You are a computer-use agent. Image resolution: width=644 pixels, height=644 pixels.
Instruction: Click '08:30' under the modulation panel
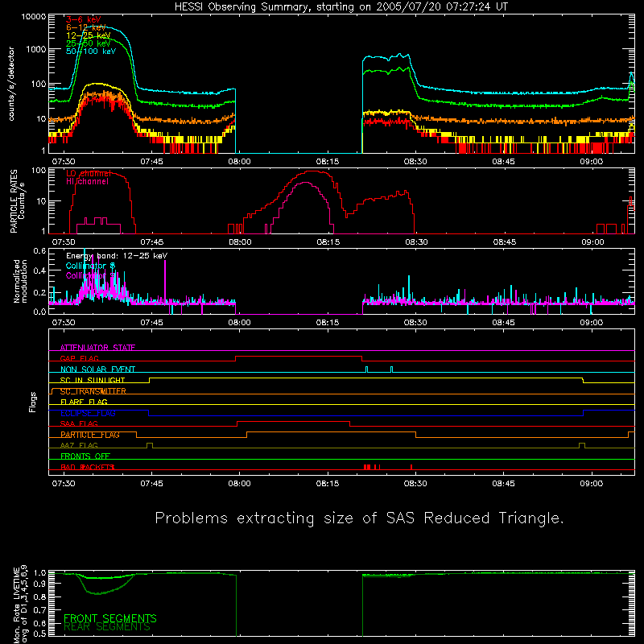click(415, 323)
